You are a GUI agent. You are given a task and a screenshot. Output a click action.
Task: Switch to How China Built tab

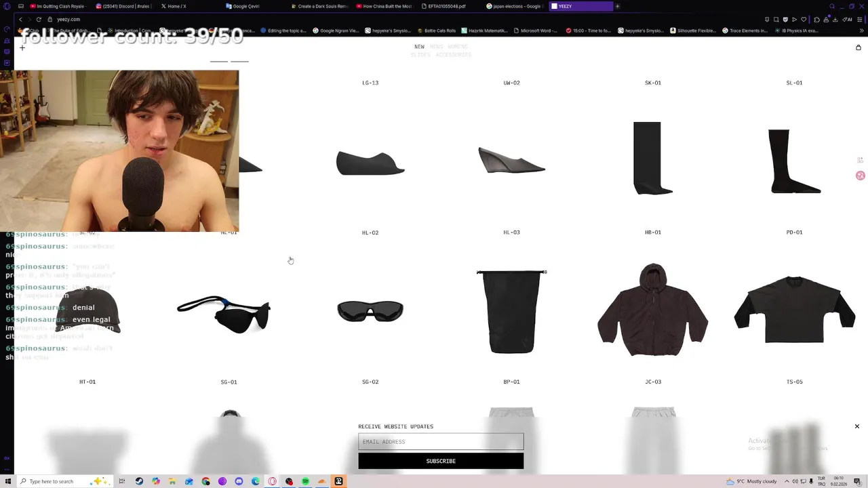click(x=384, y=6)
